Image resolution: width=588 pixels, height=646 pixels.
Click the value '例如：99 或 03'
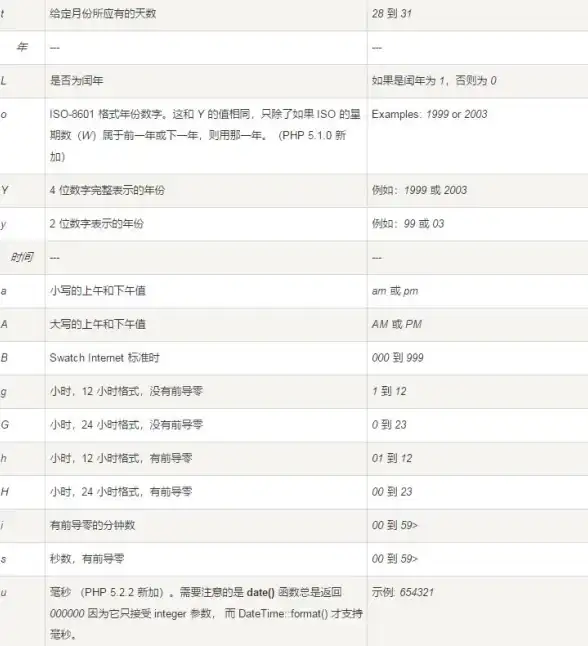[x=408, y=224]
